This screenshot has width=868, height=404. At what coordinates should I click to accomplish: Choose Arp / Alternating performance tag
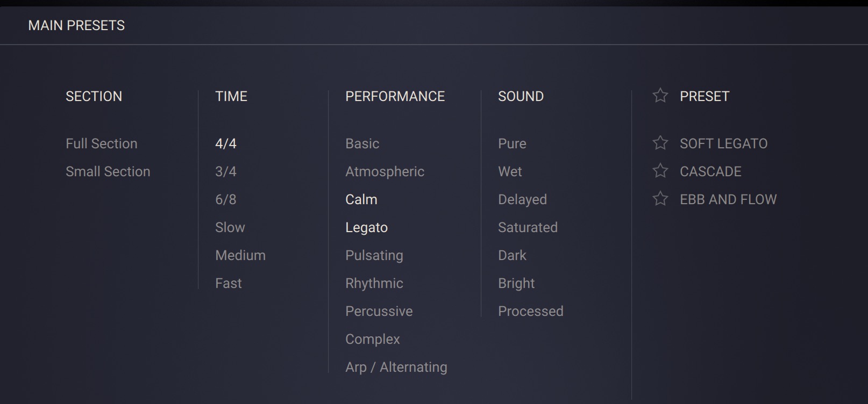pos(396,367)
